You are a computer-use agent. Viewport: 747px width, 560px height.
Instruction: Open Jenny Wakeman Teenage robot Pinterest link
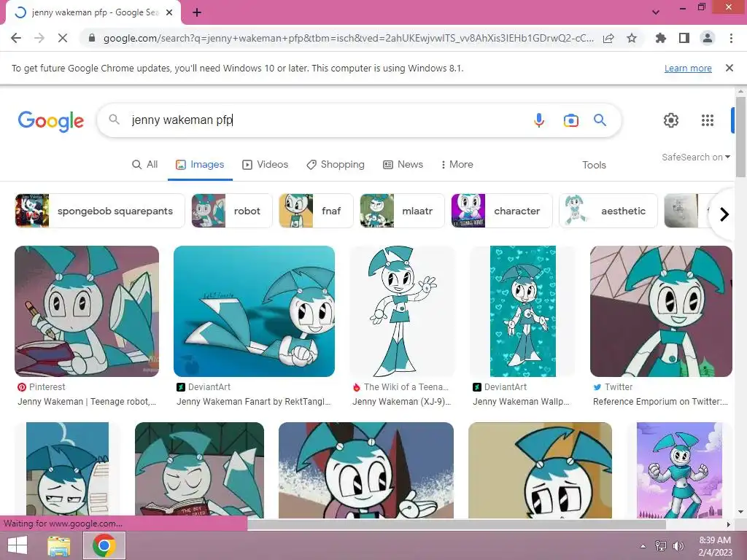pyautogui.click(x=87, y=402)
